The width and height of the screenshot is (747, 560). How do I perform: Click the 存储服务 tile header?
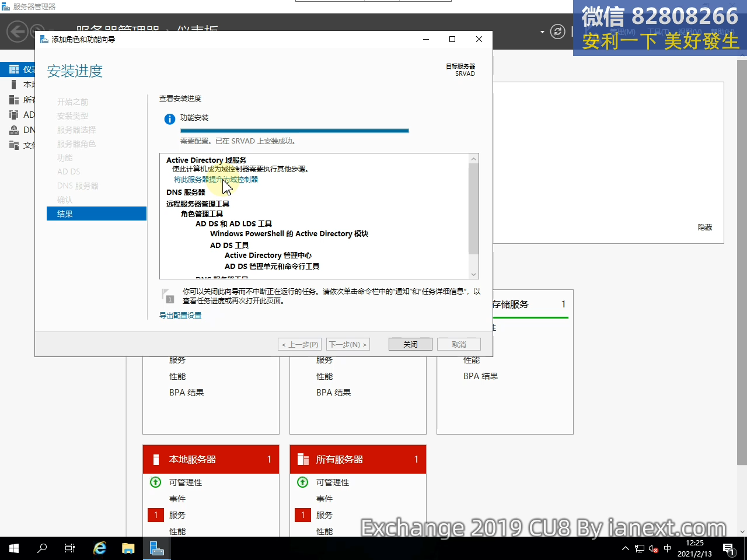[531, 304]
